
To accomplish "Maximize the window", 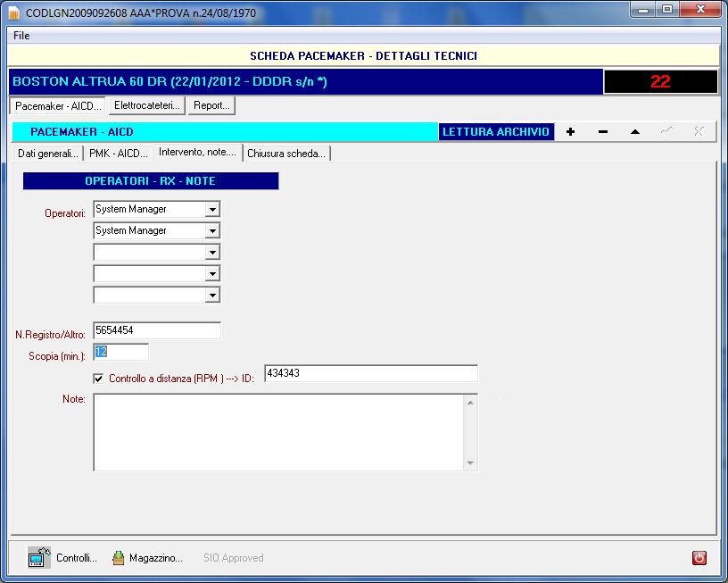I will click(x=667, y=10).
